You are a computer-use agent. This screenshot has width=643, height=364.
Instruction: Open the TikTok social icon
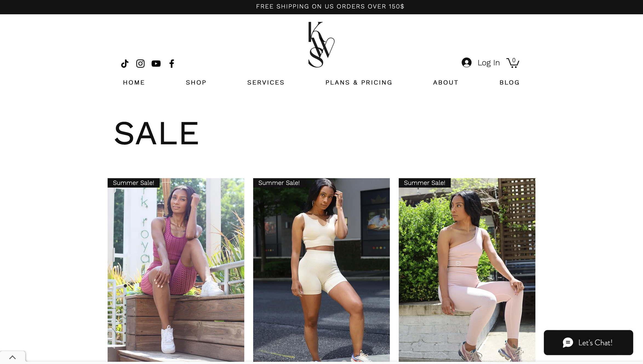coord(125,63)
